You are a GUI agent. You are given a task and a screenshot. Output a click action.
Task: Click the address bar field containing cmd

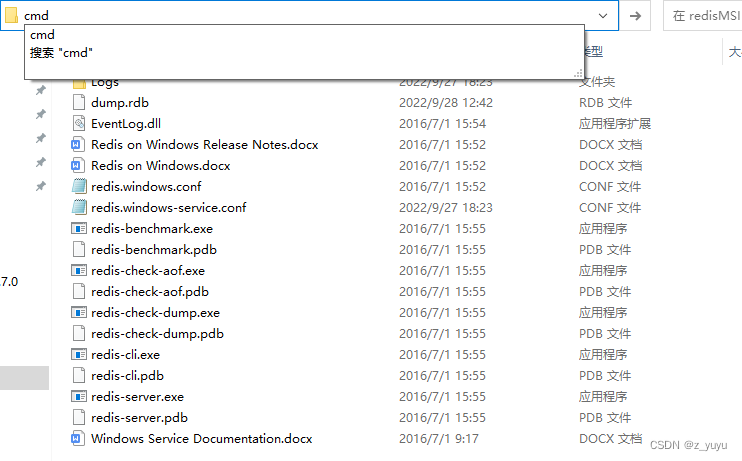pyautogui.click(x=309, y=16)
